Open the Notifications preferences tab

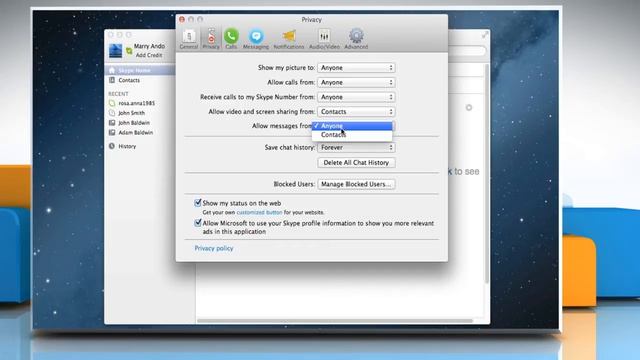tap(289, 39)
